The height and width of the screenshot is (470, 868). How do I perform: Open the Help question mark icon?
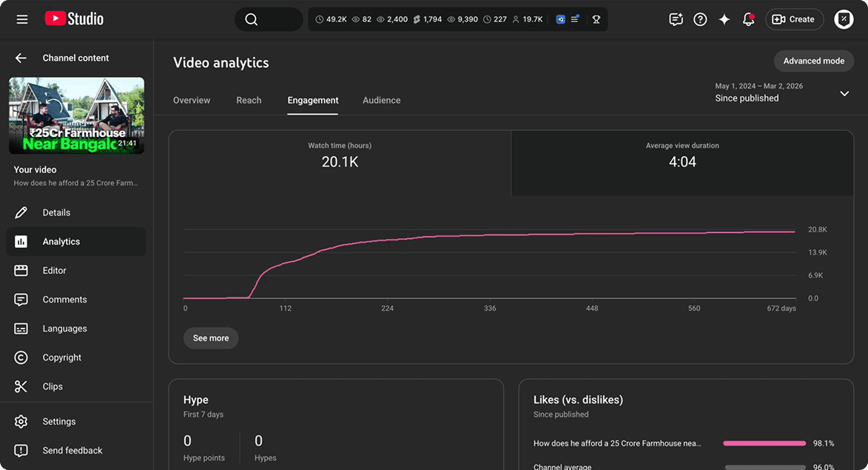click(700, 19)
